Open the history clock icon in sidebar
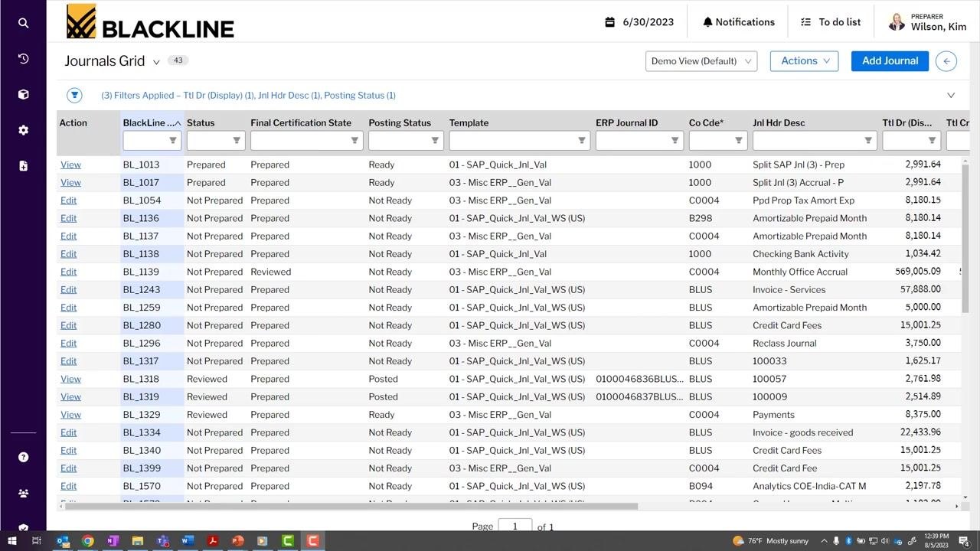The image size is (980, 551). point(23,59)
